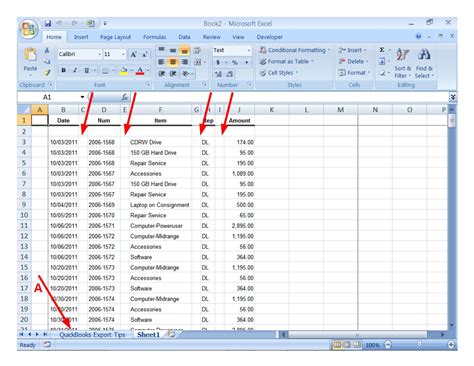Switch to the Insert ribbon tab
The width and height of the screenshot is (474, 366).
tap(81, 37)
